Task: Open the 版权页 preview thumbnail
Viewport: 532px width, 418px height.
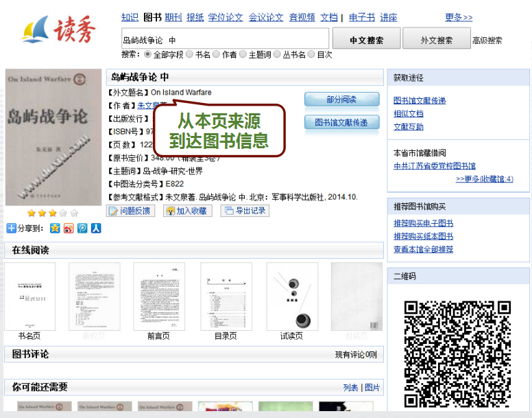Action: pyautogui.click(x=95, y=297)
